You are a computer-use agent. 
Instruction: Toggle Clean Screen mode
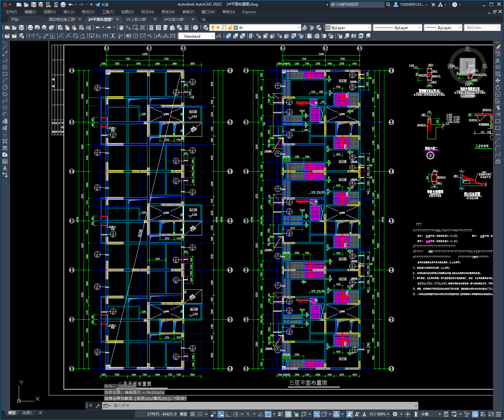tap(491, 414)
